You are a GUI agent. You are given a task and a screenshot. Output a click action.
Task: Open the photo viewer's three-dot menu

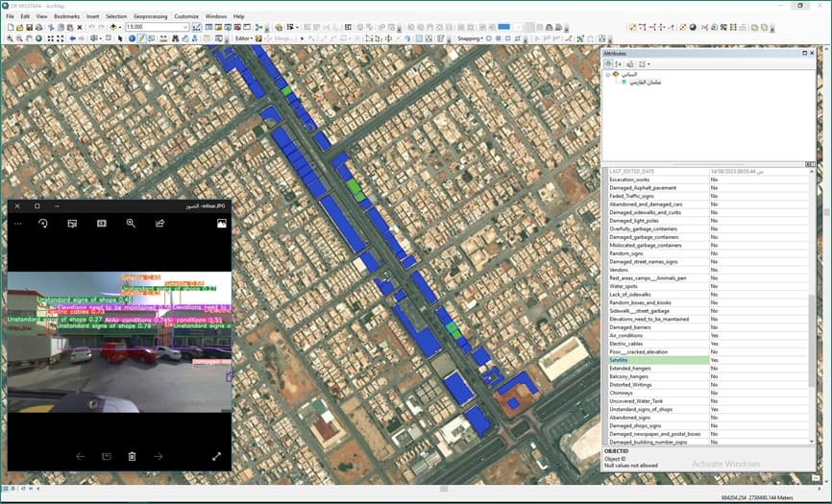(x=16, y=223)
